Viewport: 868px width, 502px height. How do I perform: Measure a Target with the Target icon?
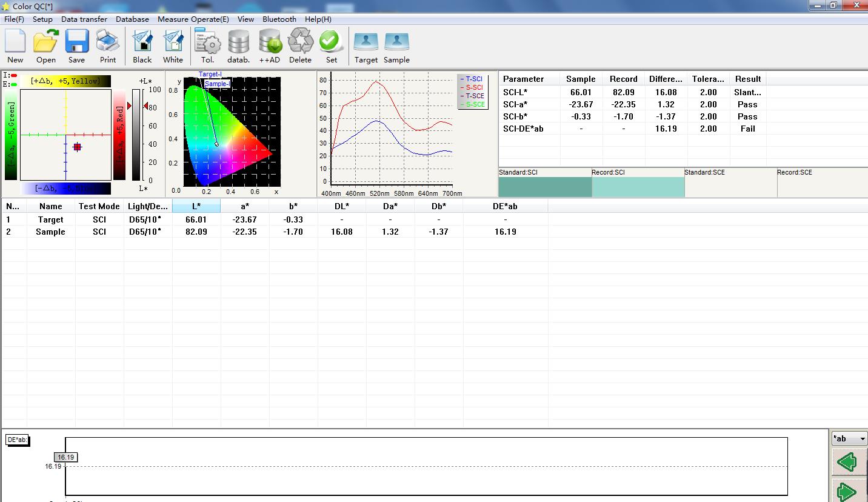point(366,47)
